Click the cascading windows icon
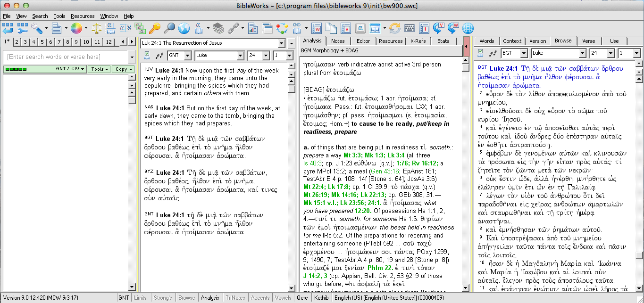The image size is (644, 303). coord(268,28)
